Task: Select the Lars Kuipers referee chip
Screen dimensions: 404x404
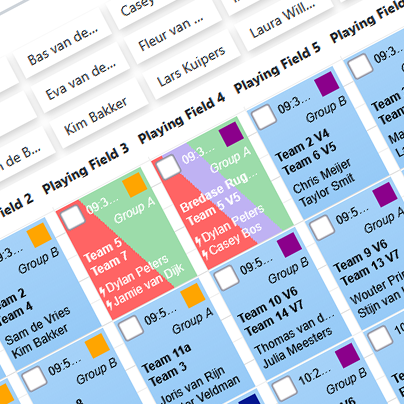Action: tap(191, 66)
